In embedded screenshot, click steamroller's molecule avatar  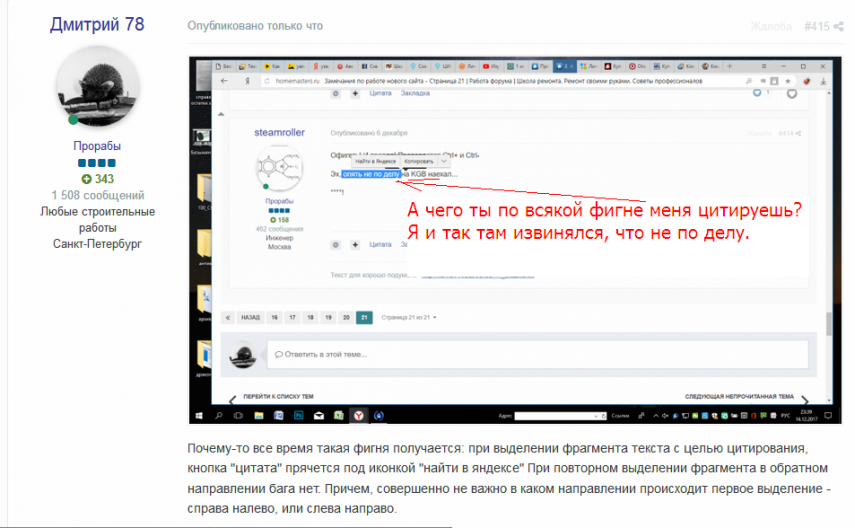pos(279,168)
